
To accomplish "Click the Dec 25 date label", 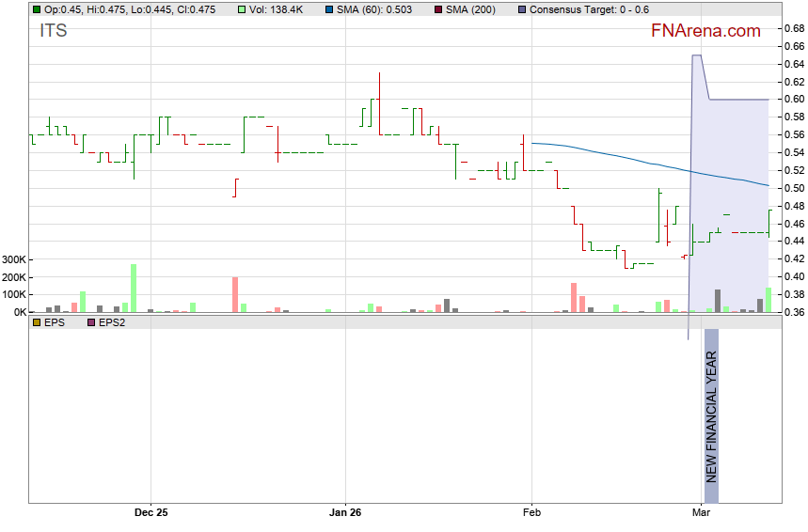I will coord(151,513).
